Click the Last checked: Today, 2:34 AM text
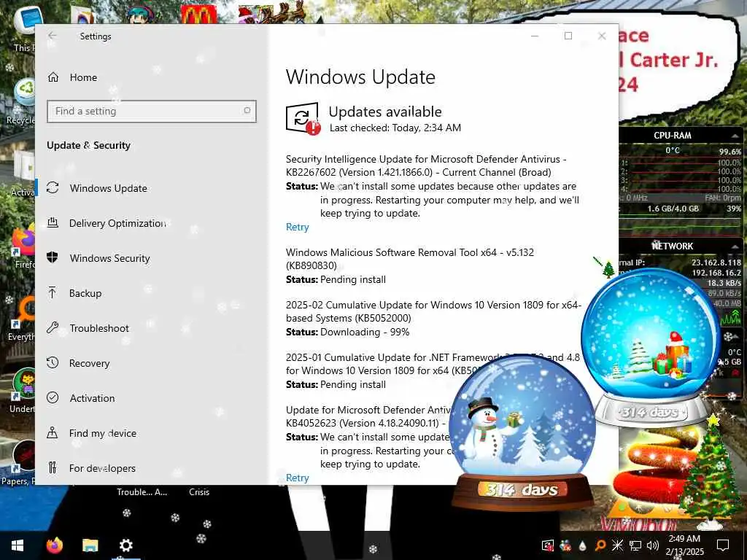 (395, 128)
